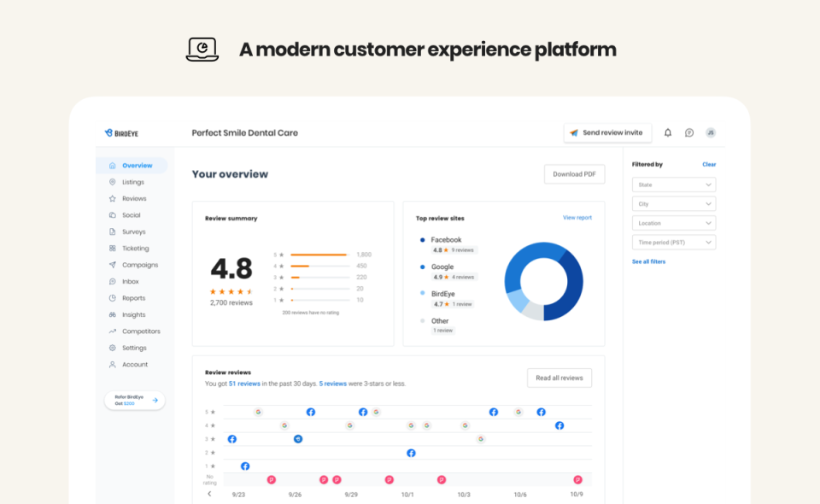Image resolution: width=820 pixels, height=504 pixels.
Task: Click the 9/23 date label
Action: click(x=238, y=495)
